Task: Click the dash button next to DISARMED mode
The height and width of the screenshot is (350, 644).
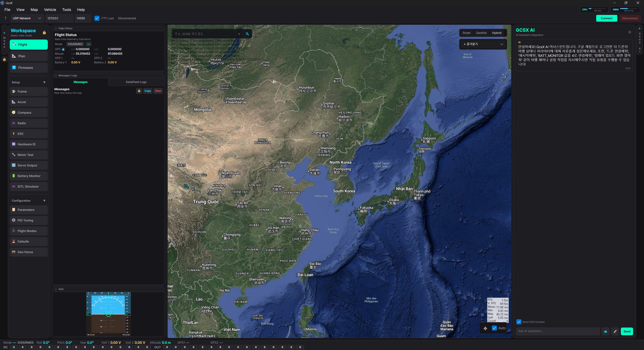Action: click(x=89, y=44)
